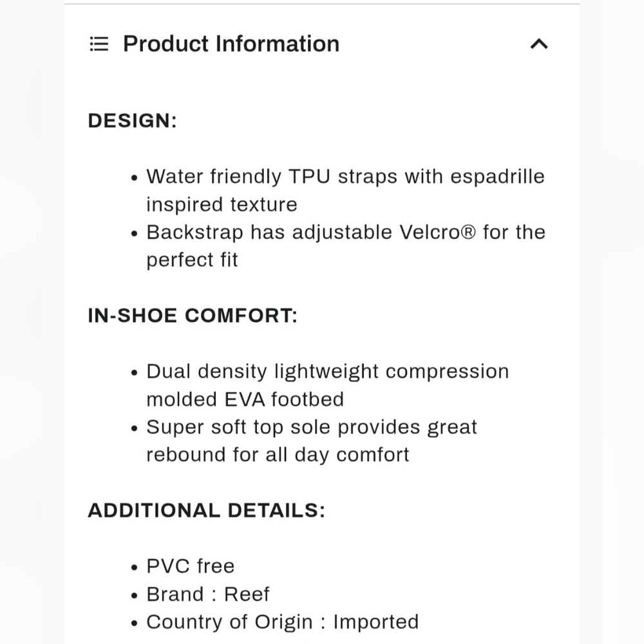644x644 pixels.
Task: Click the inspired texture text line
Action: coord(222,205)
